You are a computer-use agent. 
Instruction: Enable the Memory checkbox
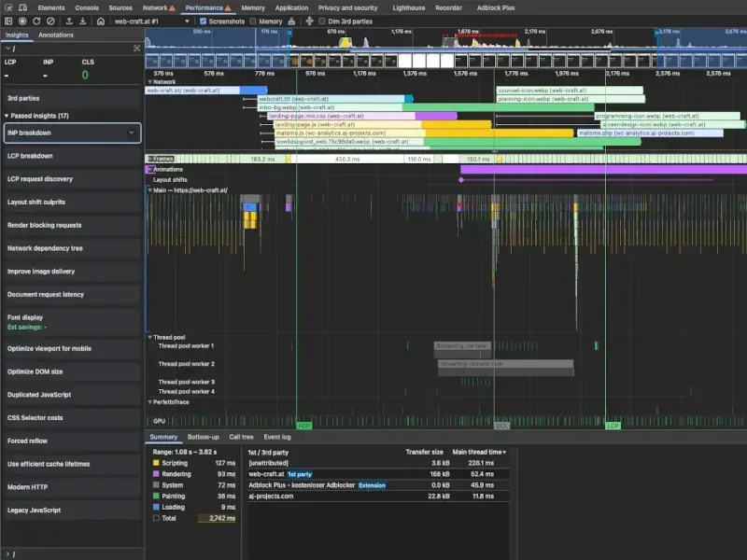[254, 21]
